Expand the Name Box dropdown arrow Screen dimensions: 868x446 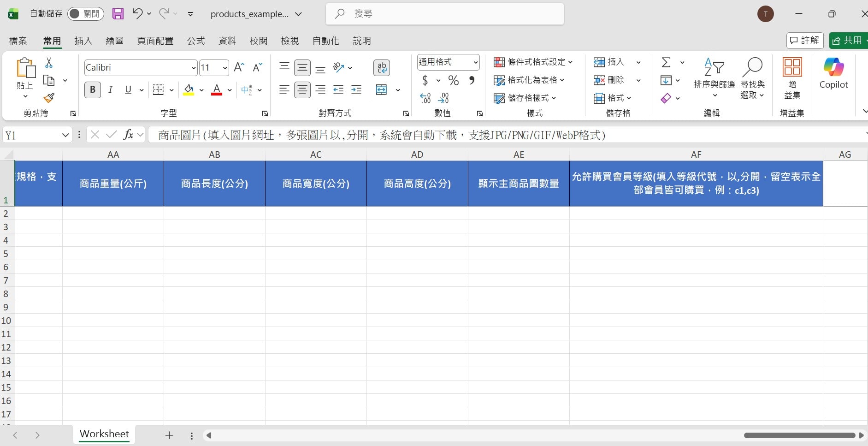click(x=65, y=135)
